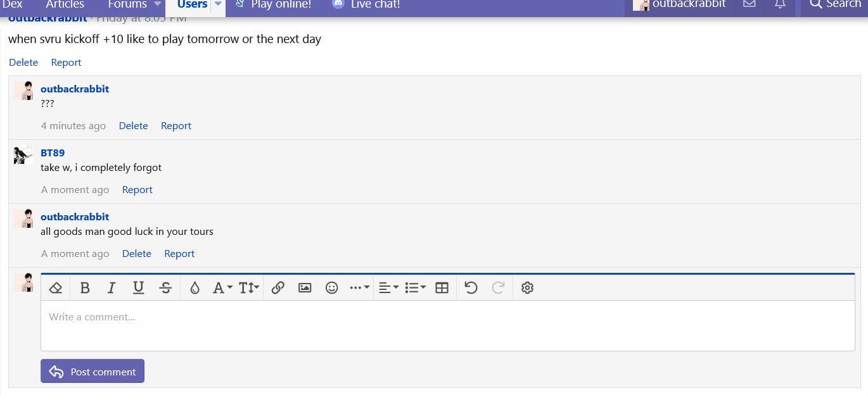
Task: Toggle BB code mode with gear icon
Action: pyautogui.click(x=527, y=288)
